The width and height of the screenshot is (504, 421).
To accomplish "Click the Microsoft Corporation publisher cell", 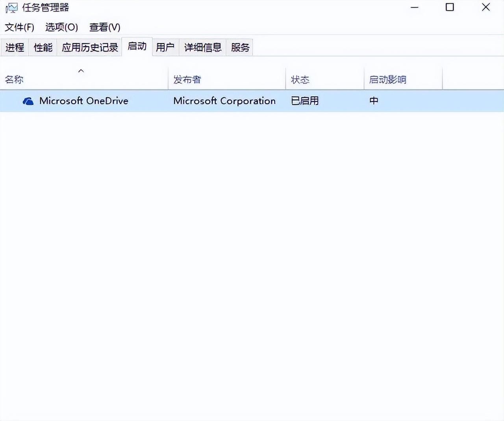I will tap(224, 101).
